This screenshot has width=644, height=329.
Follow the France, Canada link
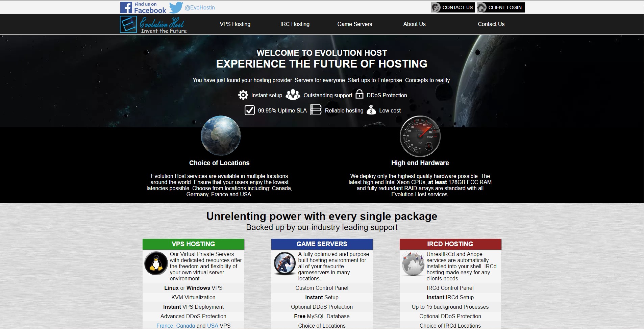tap(176, 326)
